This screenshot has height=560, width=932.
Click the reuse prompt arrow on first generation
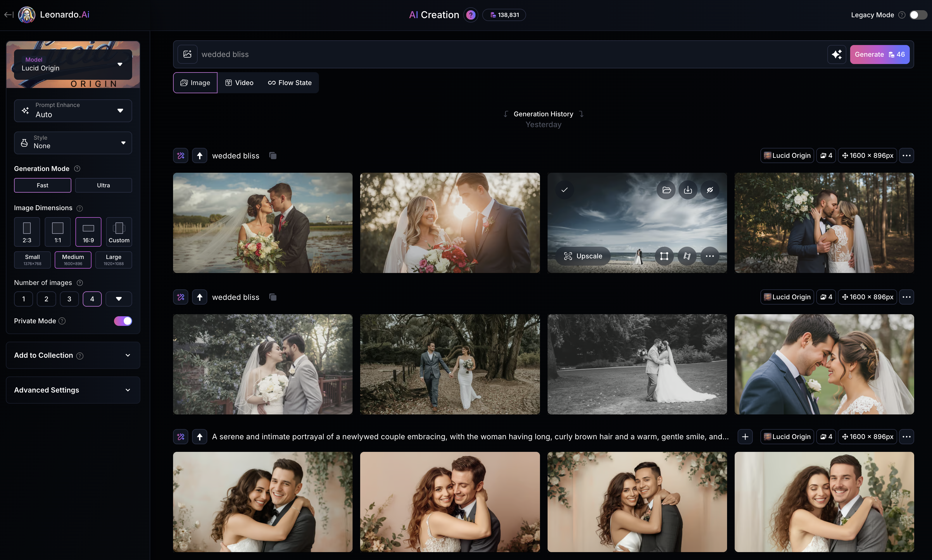click(200, 155)
